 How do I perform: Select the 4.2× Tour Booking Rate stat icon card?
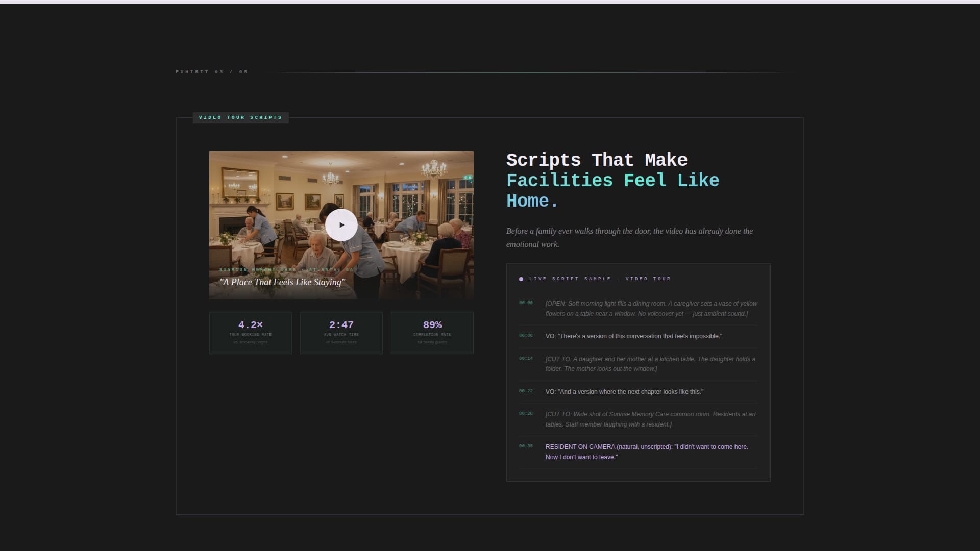250,332
